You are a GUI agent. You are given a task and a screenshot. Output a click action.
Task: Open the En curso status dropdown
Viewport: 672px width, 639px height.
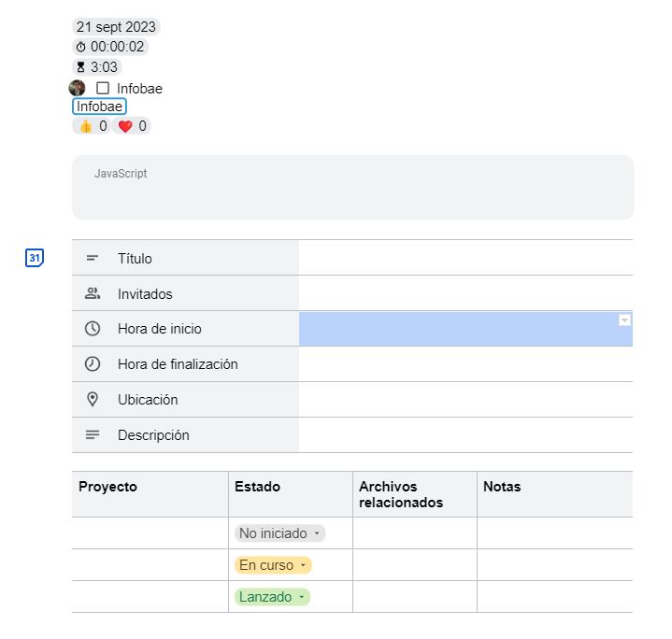click(273, 565)
